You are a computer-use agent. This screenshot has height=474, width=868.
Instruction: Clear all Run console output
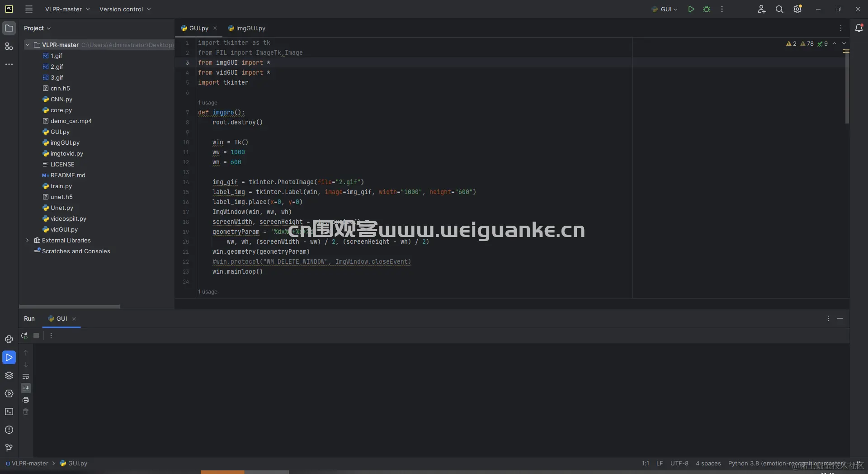(x=26, y=412)
